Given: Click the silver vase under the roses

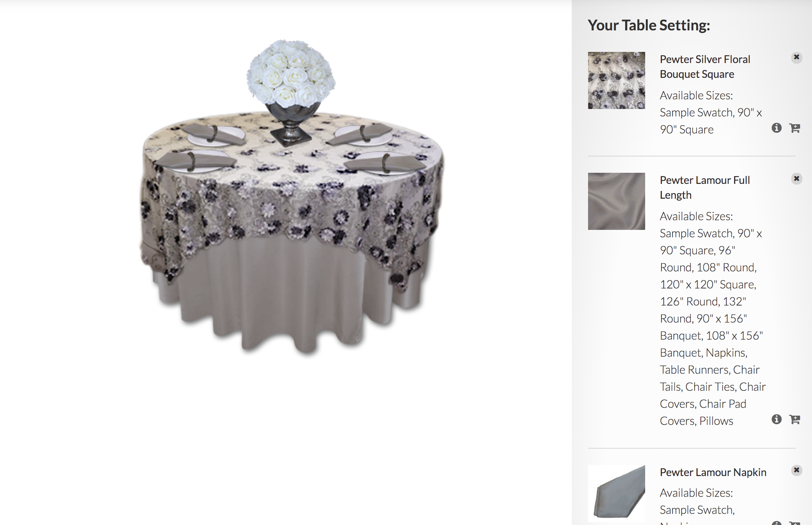Looking at the screenshot, I should coord(292,124).
